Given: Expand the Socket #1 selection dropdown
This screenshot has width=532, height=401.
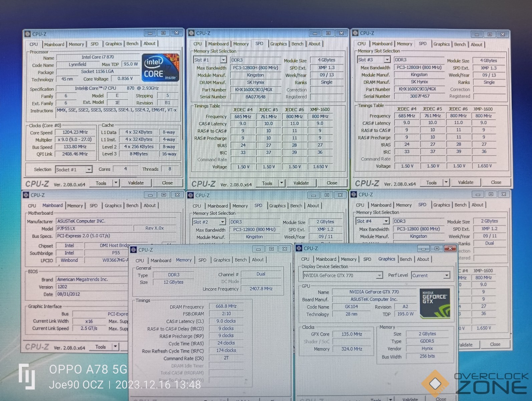Looking at the screenshot, I should tap(89, 169).
